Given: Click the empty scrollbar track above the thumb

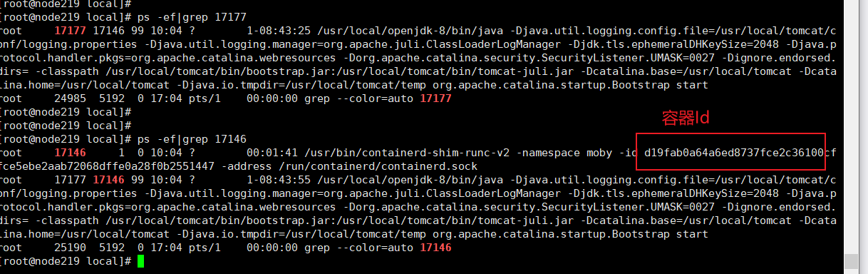Looking at the screenshot, I should click(848, 128).
